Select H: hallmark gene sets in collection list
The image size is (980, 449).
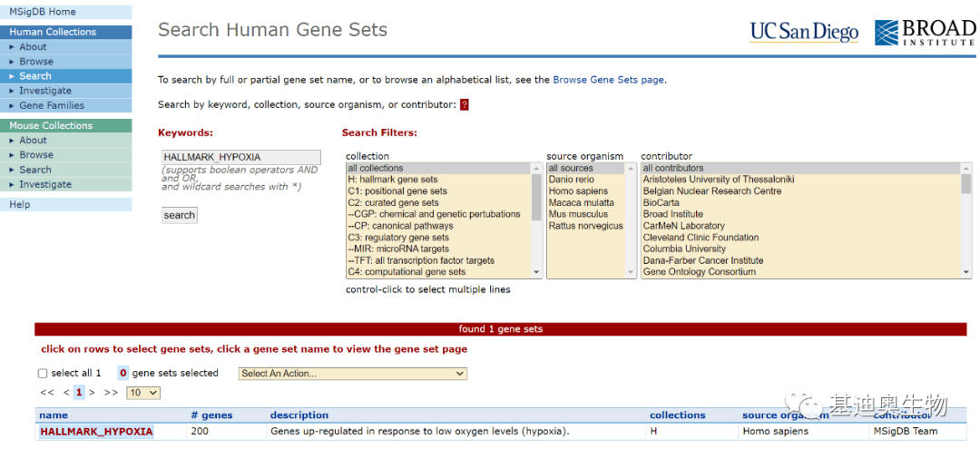coord(393,180)
